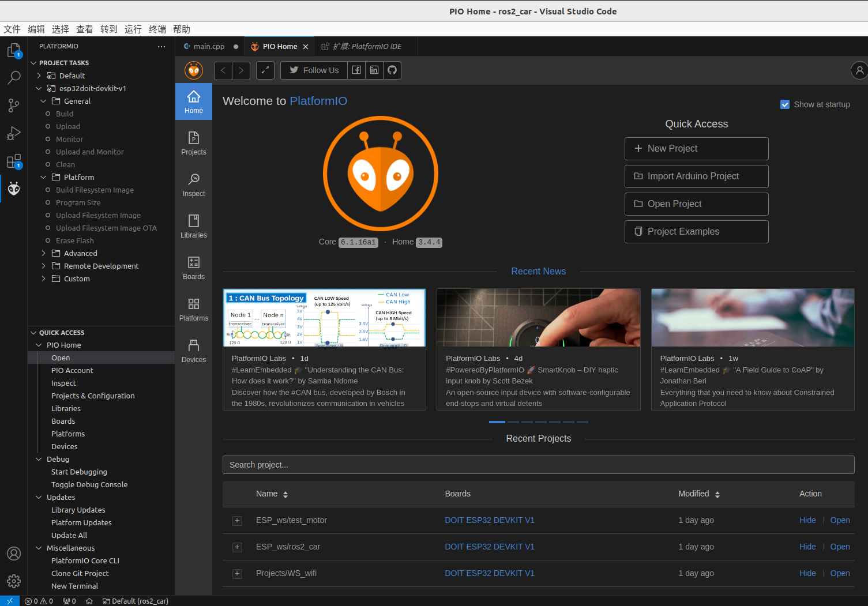Open the Libraries section of PIO Home
Viewport: 868px width, 606px height.
[193, 225]
